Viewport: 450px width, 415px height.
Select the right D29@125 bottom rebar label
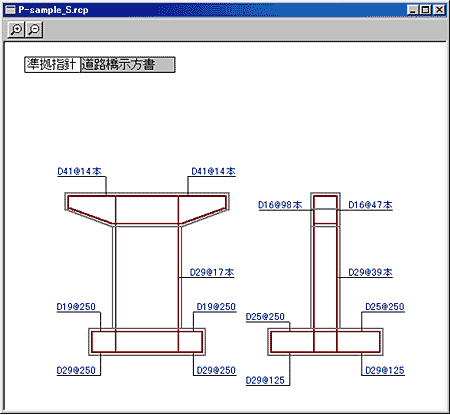(385, 370)
